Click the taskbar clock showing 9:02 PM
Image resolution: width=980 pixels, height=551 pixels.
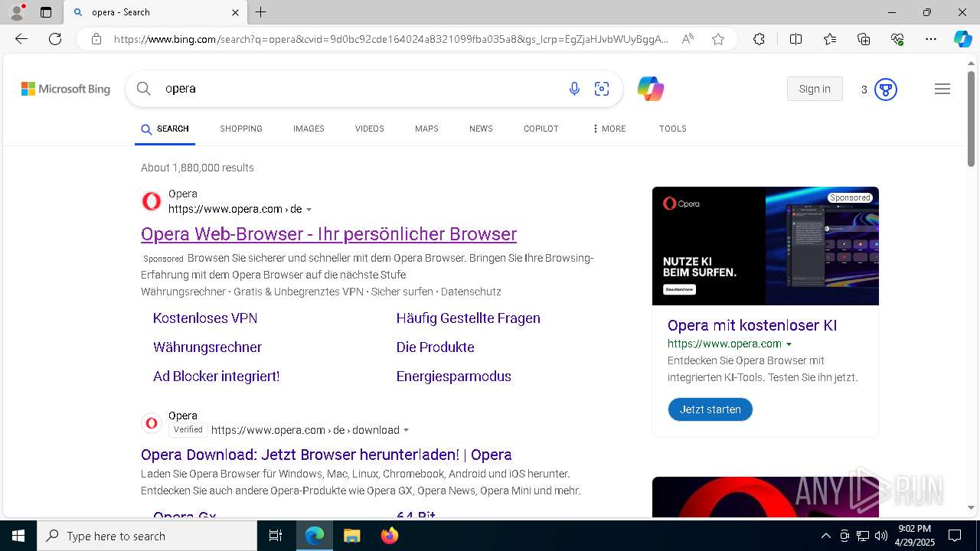tap(914, 536)
